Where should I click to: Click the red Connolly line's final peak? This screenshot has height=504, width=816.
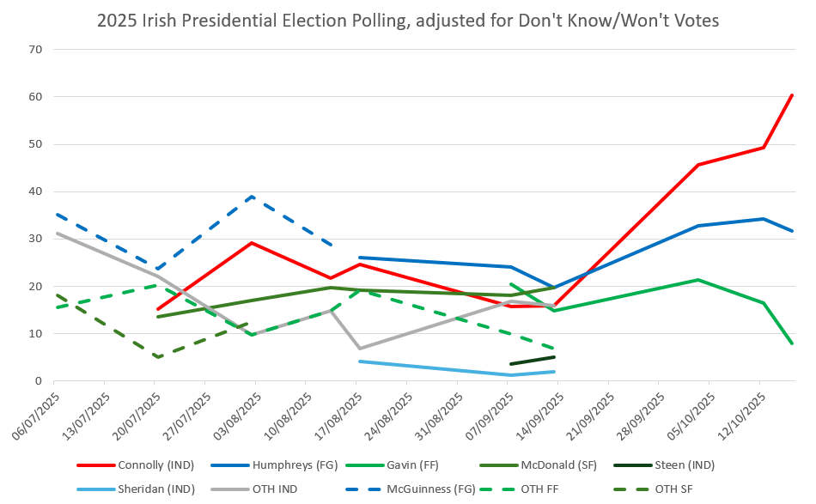[x=791, y=95]
